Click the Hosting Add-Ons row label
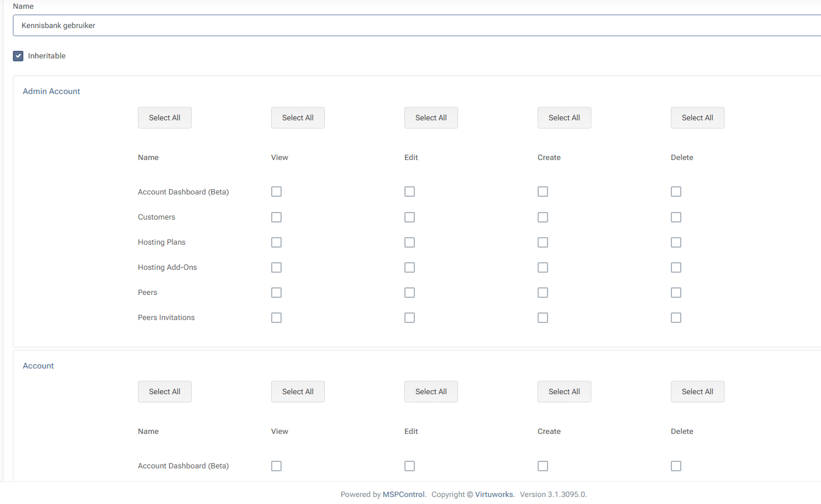Image resolution: width=821 pixels, height=504 pixels. click(168, 267)
